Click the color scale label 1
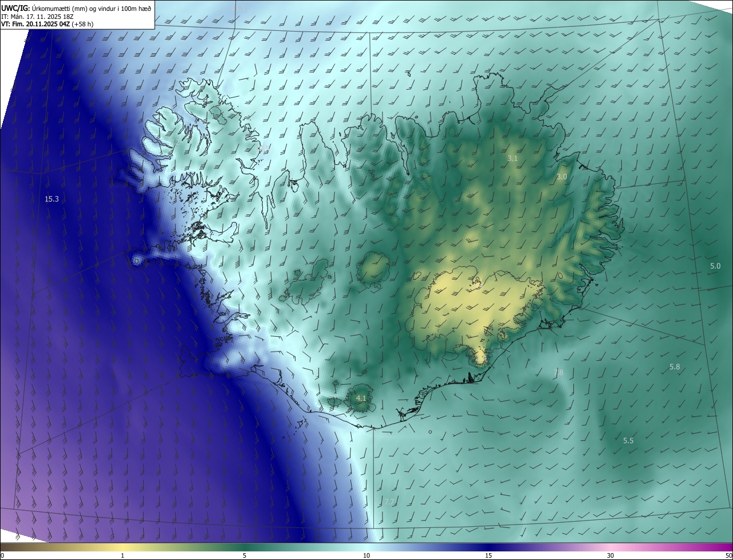This screenshot has height=560, width=733. coord(123,555)
